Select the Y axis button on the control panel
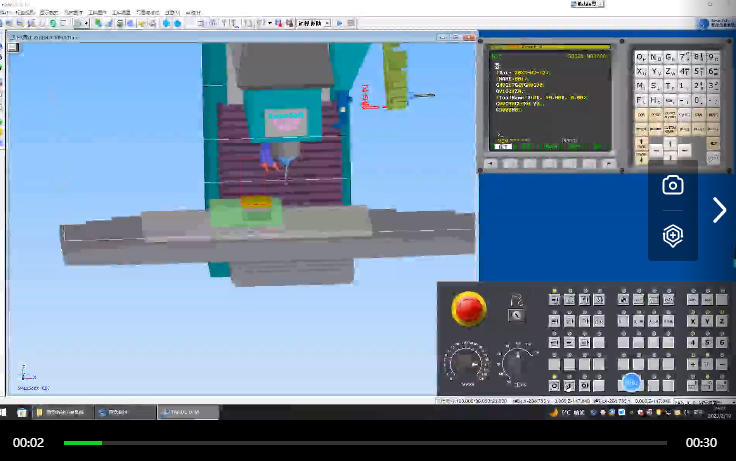Image resolution: width=736 pixels, height=461 pixels. tap(707, 321)
